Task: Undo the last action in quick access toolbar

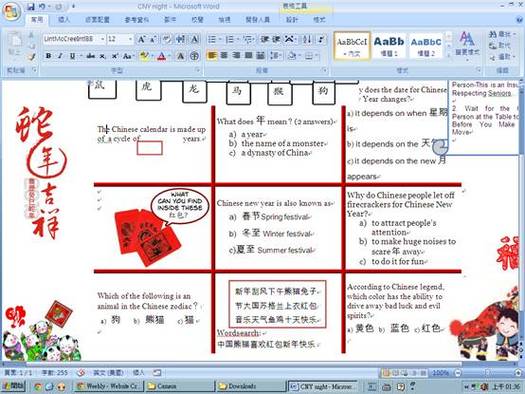Action: (x=42, y=6)
